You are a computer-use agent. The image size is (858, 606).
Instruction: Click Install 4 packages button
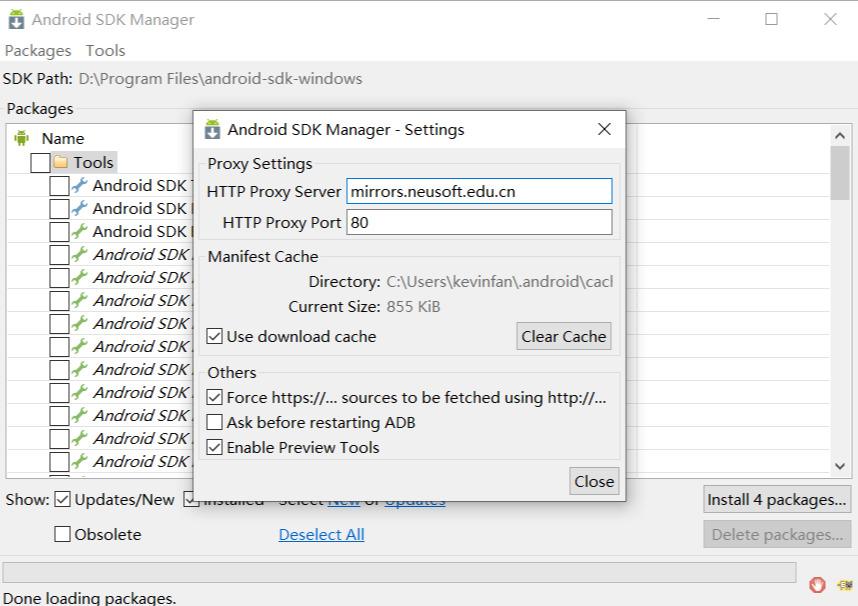[x=776, y=499]
